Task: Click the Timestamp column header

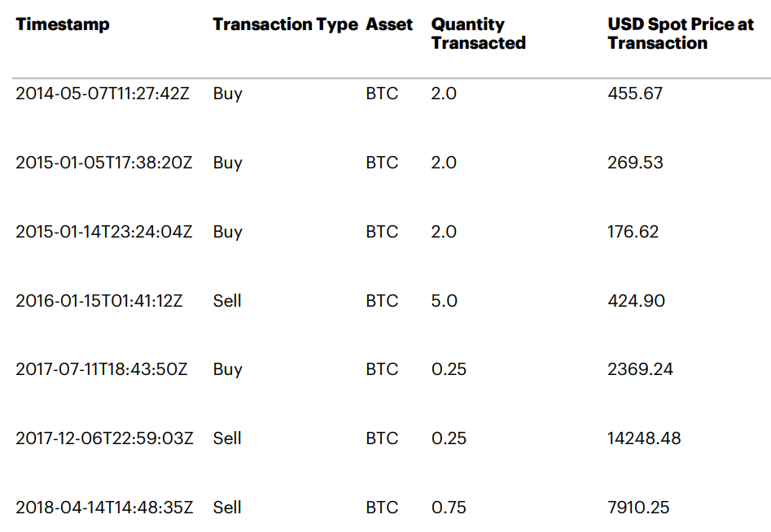Action: [62, 24]
